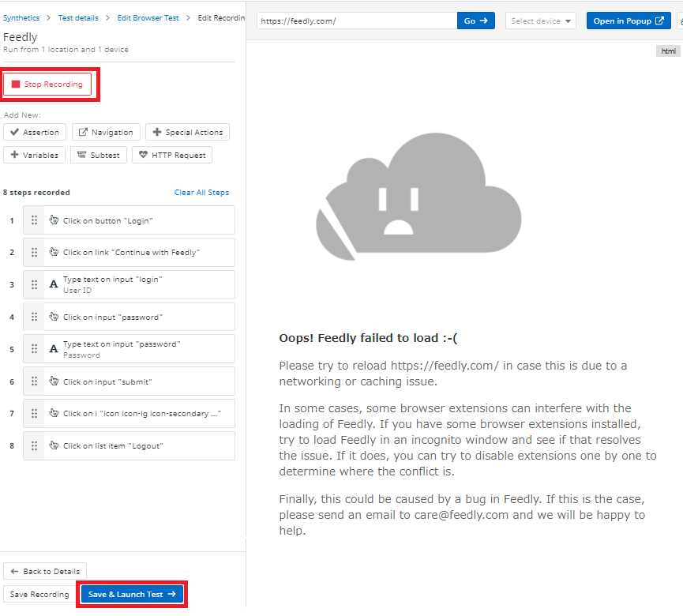Open step Type text on input "password"
This screenshot has height=616, width=683.
tap(129, 349)
